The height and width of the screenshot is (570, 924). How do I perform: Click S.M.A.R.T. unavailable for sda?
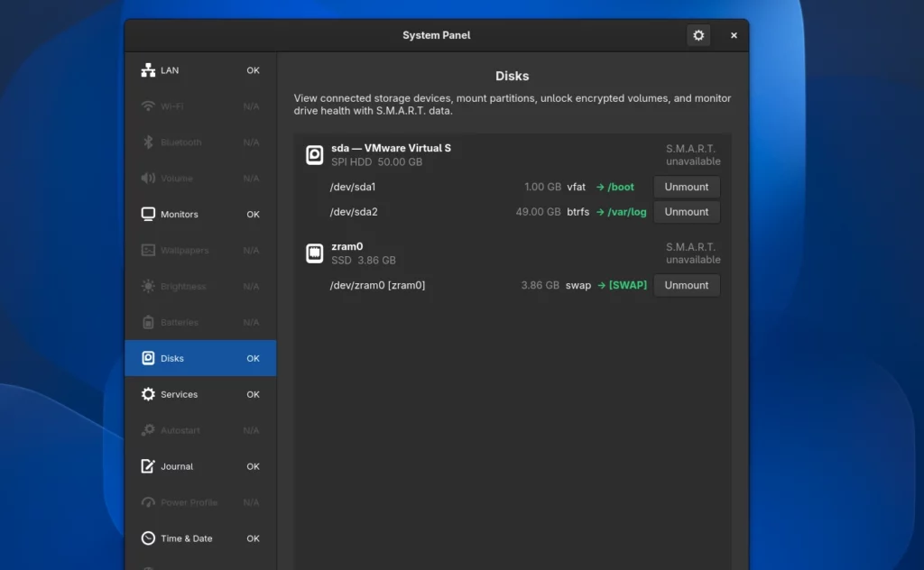pyautogui.click(x=693, y=155)
